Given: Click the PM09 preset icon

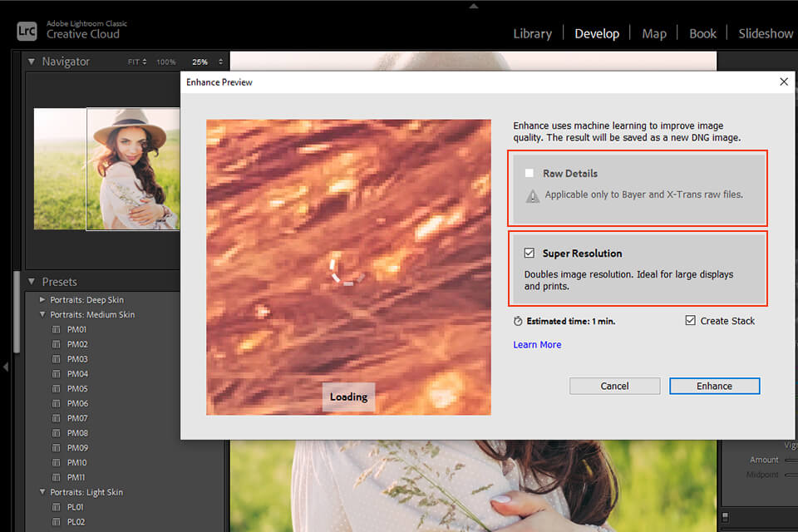Looking at the screenshot, I should tap(56, 447).
